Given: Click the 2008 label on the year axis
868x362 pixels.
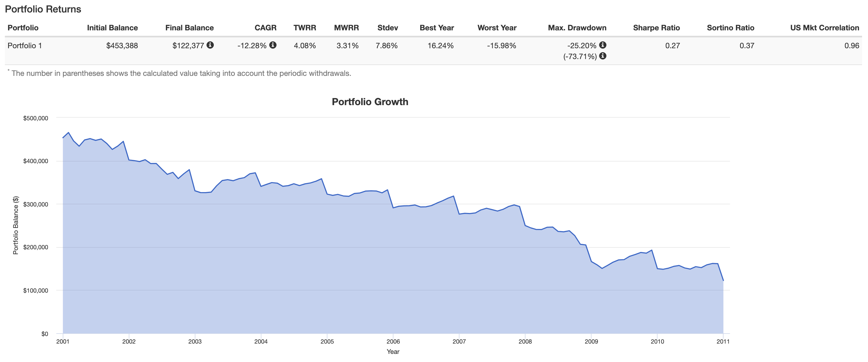Looking at the screenshot, I should [x=525, y=341].
